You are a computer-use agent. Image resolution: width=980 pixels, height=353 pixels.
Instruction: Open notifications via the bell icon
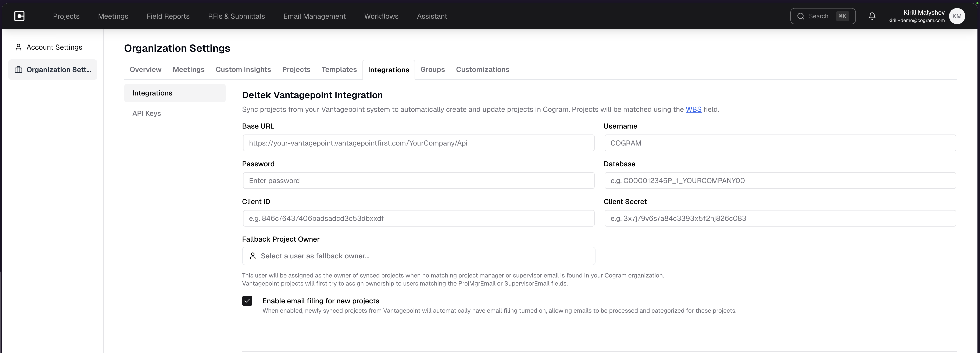point(872,16)
